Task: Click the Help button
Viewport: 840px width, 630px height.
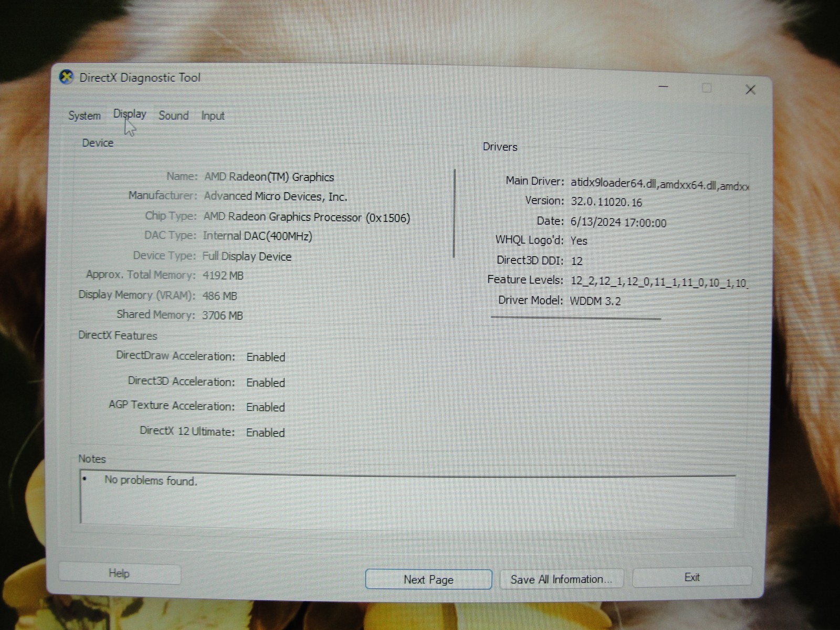Action: 119,573
